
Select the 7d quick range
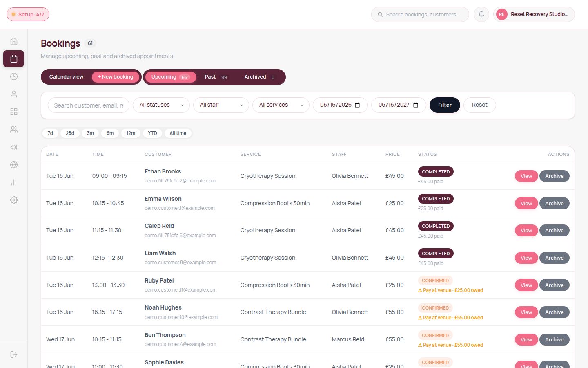(x=50, y=133)
